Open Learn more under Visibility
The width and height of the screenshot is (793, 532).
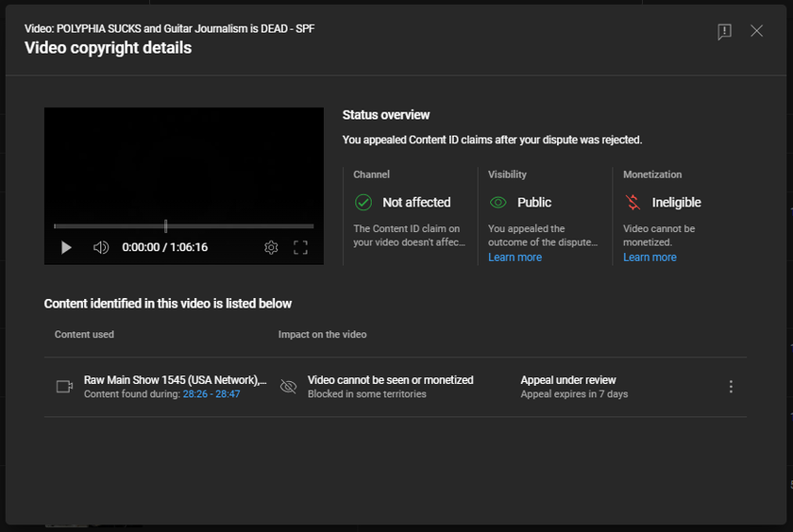click(x=515, y=258)
